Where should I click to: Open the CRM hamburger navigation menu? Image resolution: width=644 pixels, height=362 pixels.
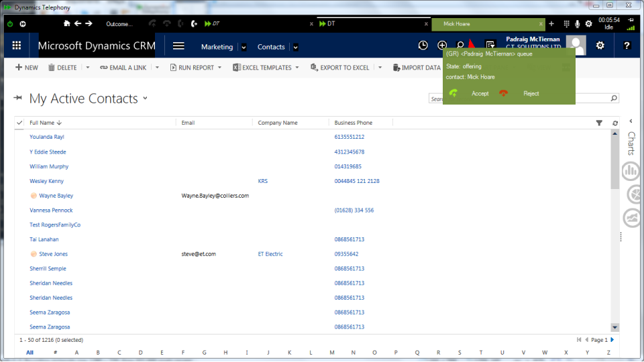[x=178, y=46]
